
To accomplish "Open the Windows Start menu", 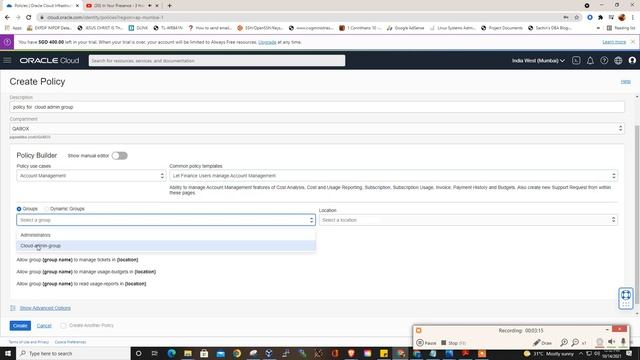I will pyautogui.click(x=8, y=353).
